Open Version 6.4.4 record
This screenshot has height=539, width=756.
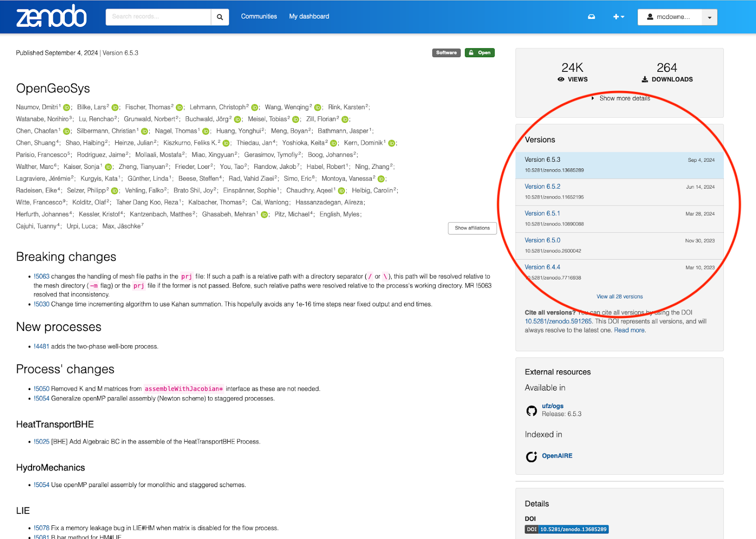point(542,267)
